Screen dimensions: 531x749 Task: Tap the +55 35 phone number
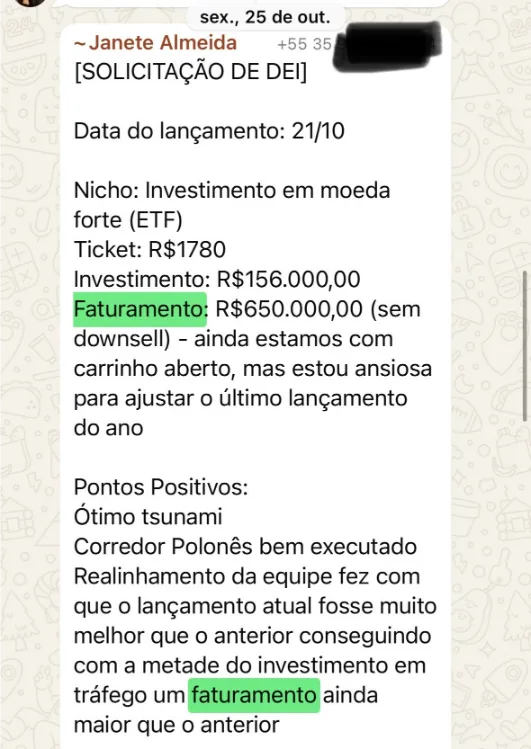304,44
